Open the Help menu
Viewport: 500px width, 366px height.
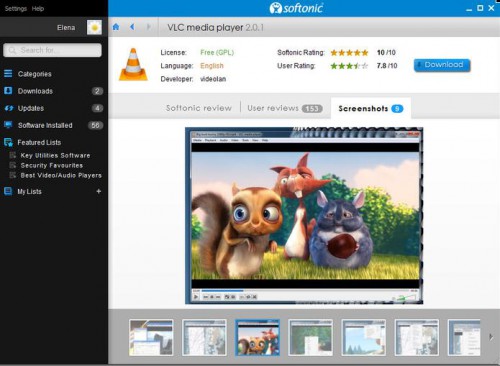[x=38, y=9]
